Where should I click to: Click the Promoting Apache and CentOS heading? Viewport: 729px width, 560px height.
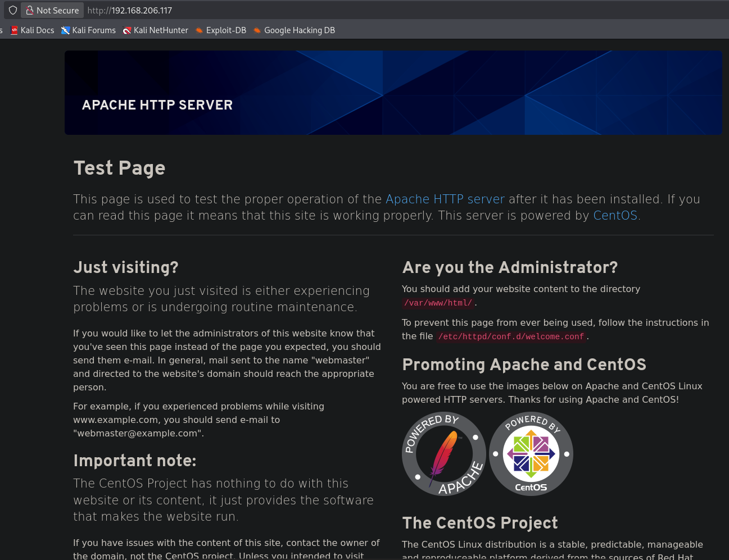[524, 365]
